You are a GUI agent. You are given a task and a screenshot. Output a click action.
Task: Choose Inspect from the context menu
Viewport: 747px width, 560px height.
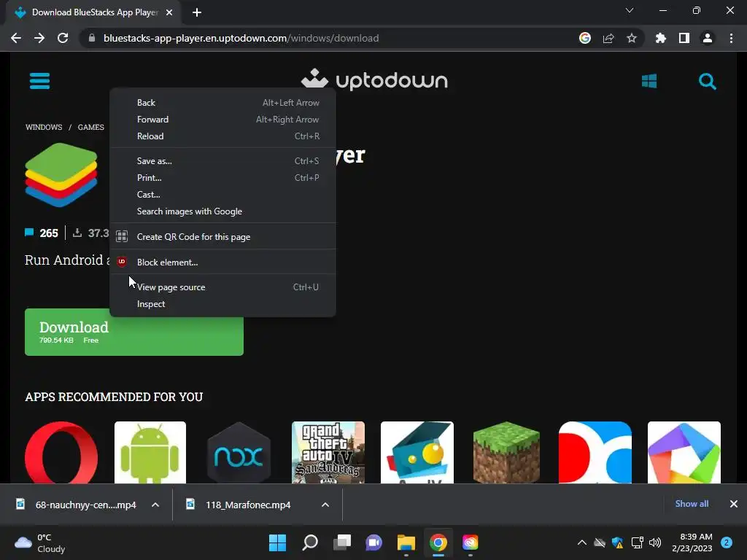(x=222, y=304)
